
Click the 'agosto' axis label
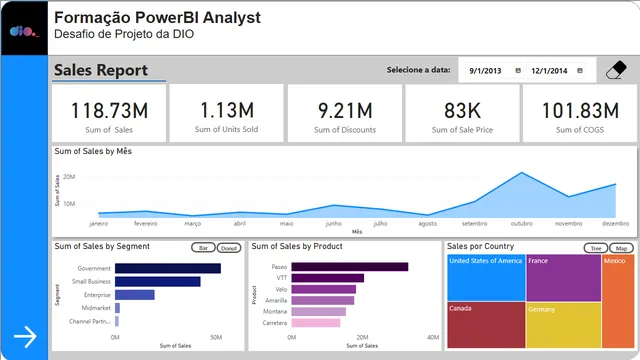pyautogui.click(x=428, y=224)
